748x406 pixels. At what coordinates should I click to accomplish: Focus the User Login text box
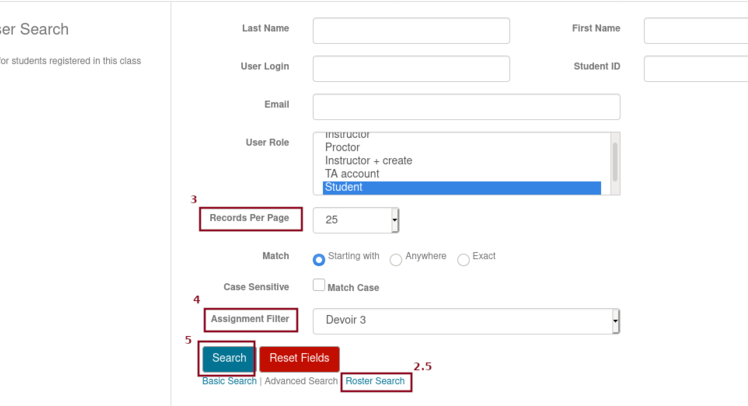pos(411,69)
